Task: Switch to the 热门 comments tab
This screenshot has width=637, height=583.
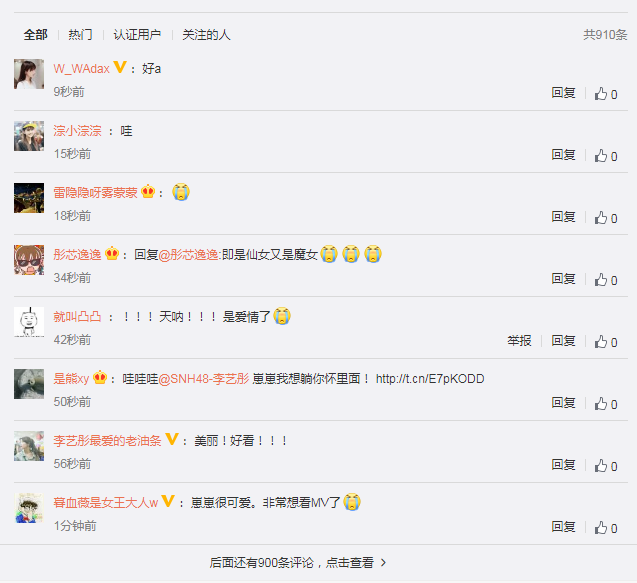Action: (80, 35)
